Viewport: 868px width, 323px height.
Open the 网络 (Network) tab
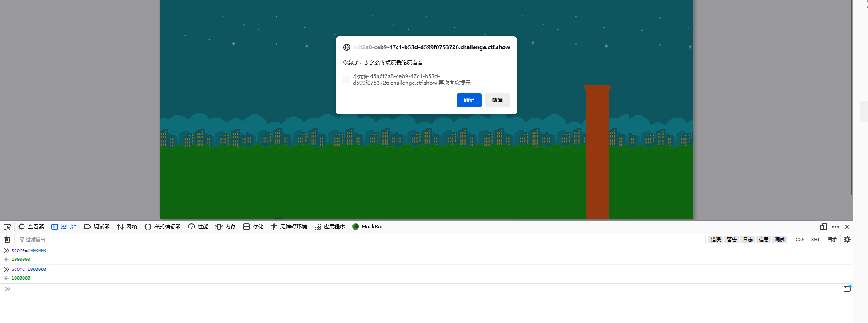coord(127,227)
